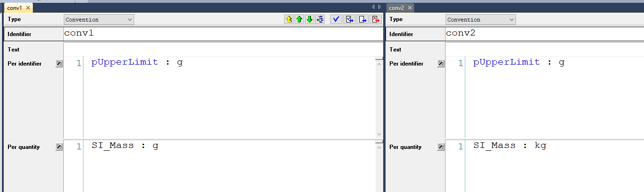
Task: Click pUpperLimit in the conv2 Per identifier editor
Action: point(507,62)
